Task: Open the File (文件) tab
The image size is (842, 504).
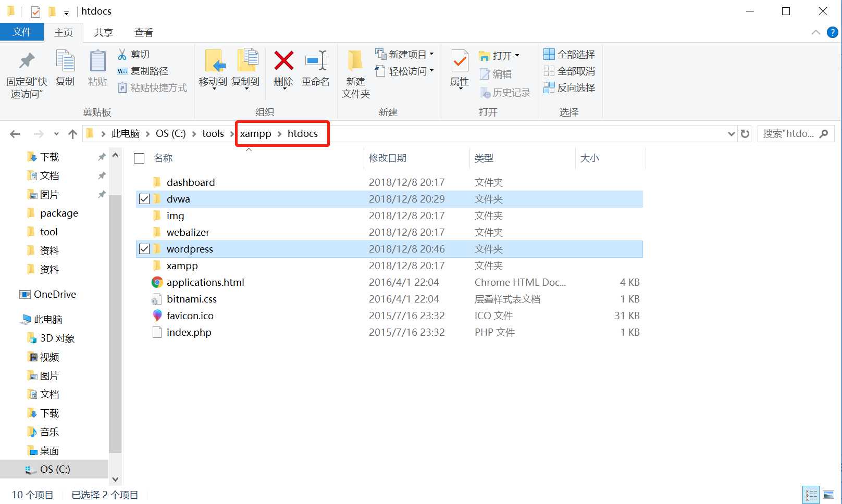Action: [22, 32]
